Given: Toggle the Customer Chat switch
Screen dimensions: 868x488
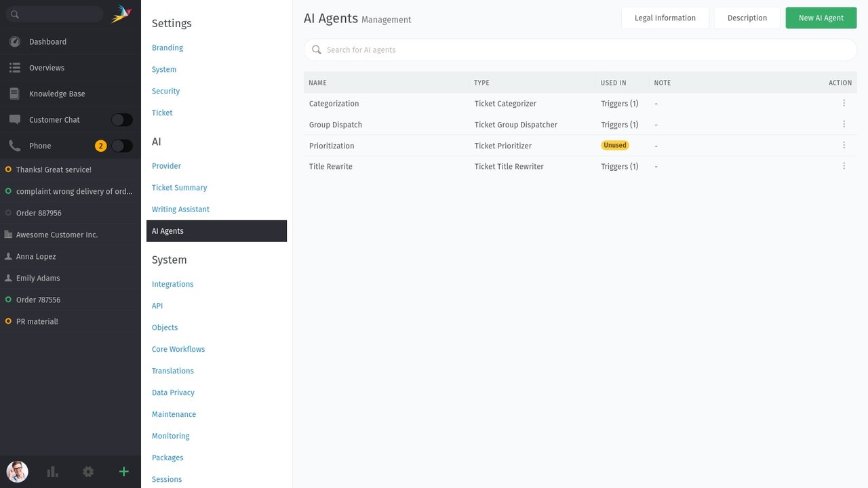Looking at the screenshot, I should (121, 120).
